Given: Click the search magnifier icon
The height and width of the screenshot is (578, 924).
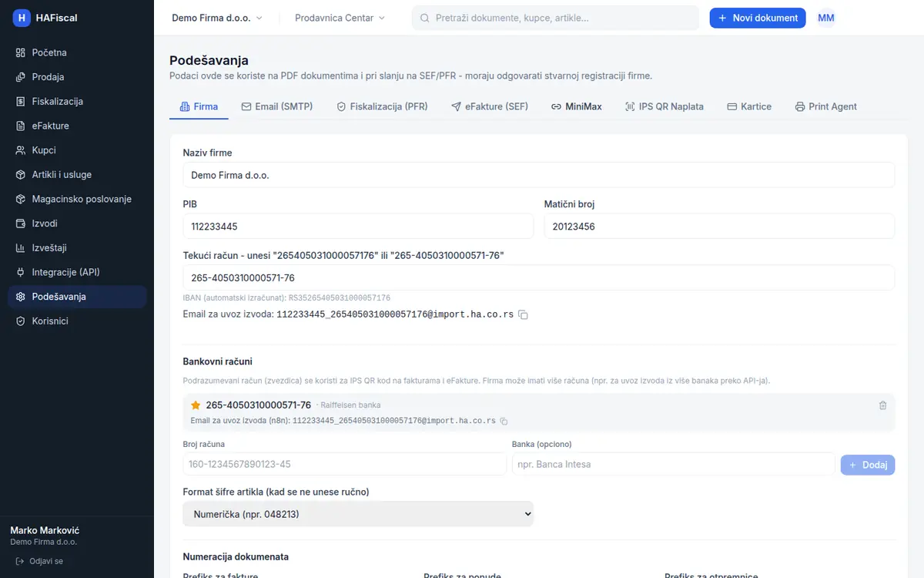Looking at the screenshot, I should click(x=424, y=18).
